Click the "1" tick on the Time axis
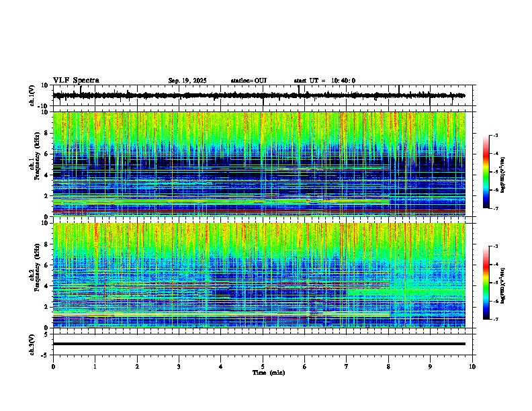Screen dimensions: 532x411 tap(95, 367)
